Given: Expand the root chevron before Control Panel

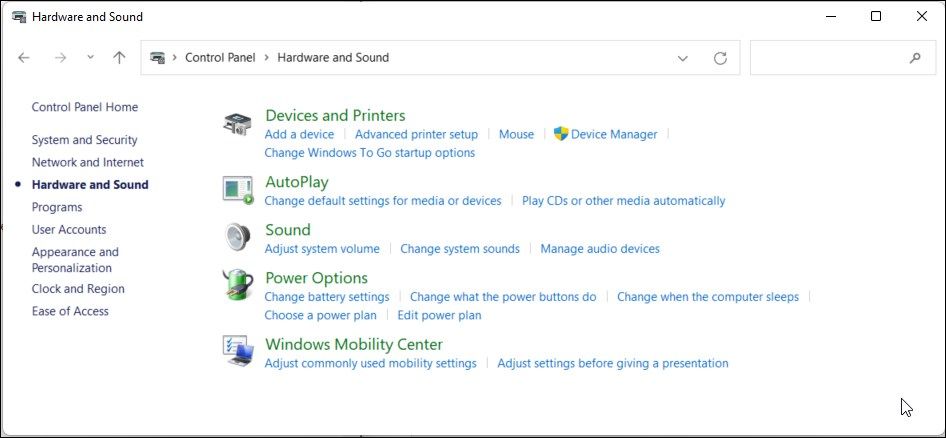Looking at the screenshot, I should pyautogui.click(x=175, y=58).
